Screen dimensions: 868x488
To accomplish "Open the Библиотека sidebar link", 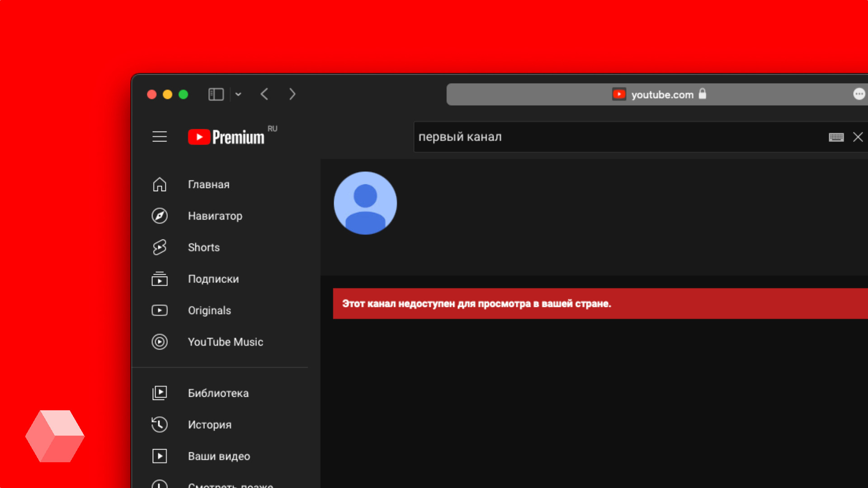I will click(x=220, y=393).
